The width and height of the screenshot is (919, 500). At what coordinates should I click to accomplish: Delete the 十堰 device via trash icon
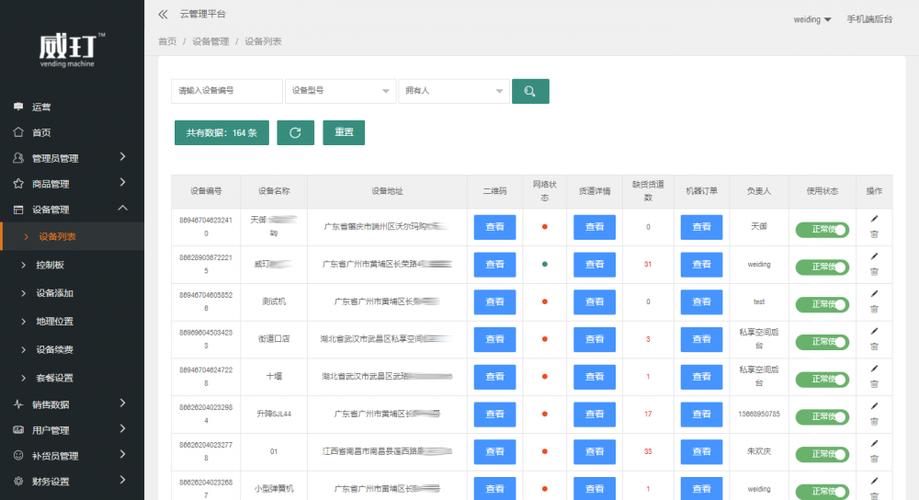tap(874, 384)
